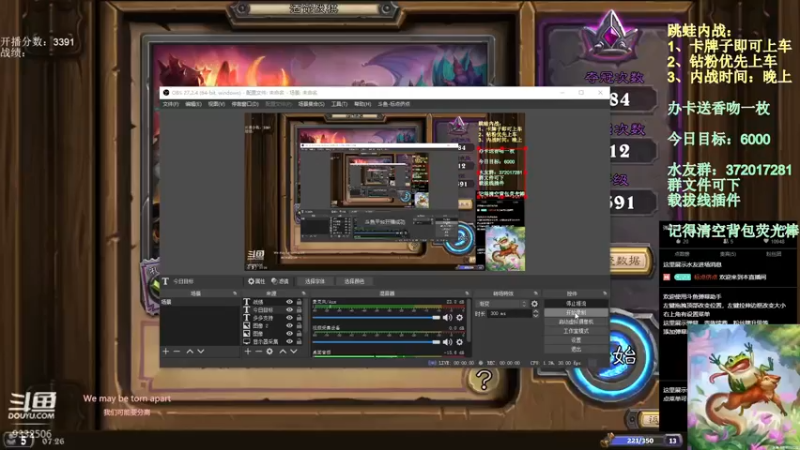
Task: Move the scene up in Scenes list
Action: [x=189, y=352]
